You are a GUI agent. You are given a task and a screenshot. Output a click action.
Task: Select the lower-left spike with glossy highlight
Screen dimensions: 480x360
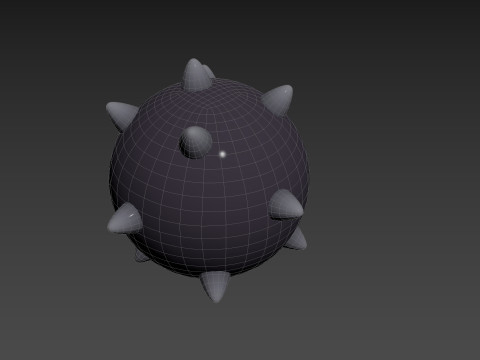tap(125, 218)
